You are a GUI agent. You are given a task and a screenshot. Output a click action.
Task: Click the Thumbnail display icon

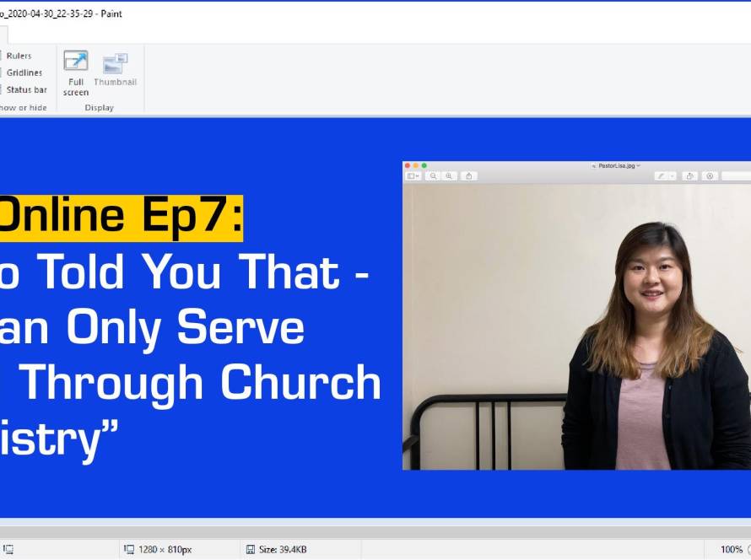115,64
